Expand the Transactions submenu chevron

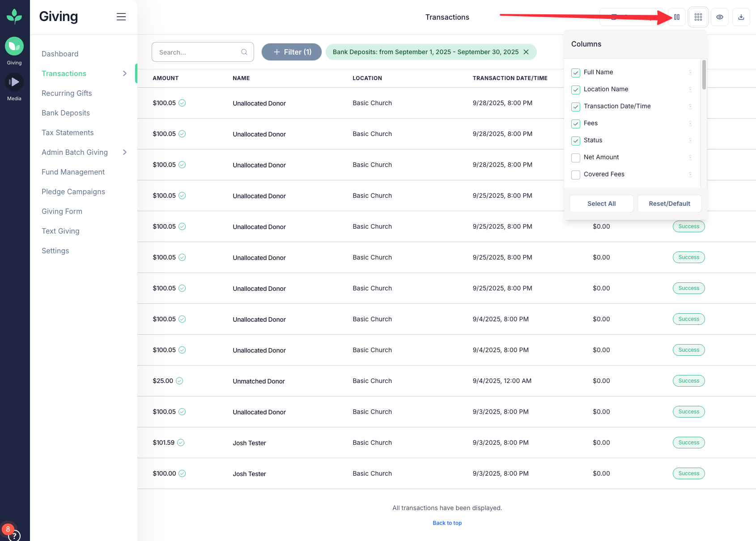tap(125, 73)
